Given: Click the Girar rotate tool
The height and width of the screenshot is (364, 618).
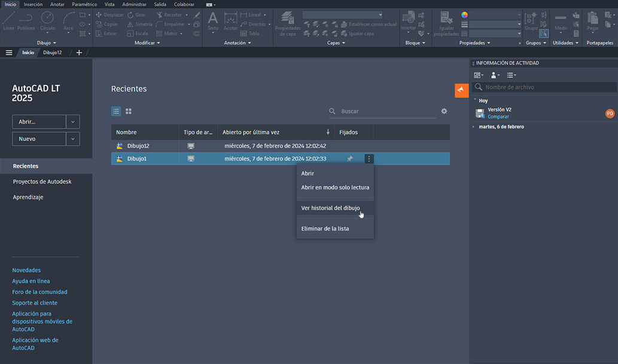Looking at the screenshot, I should click(136, 15).
